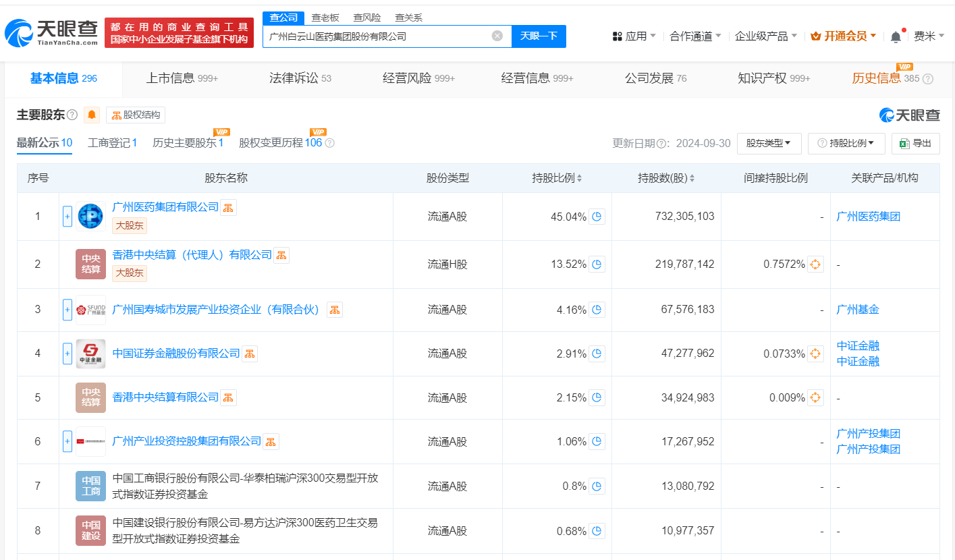
Task: Open notifications bell in top bar
Action: (896, 36)
